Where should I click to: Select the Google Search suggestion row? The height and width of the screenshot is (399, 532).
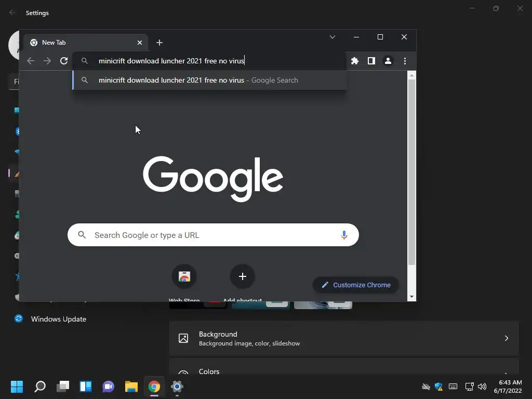(210, 80)
